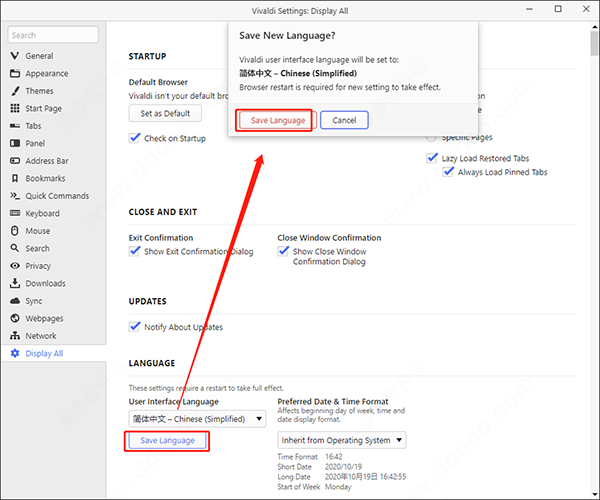The width and height of the screenshot is (600, 500).
Task: Open Appearance settings section
Action: click(47, 73)
